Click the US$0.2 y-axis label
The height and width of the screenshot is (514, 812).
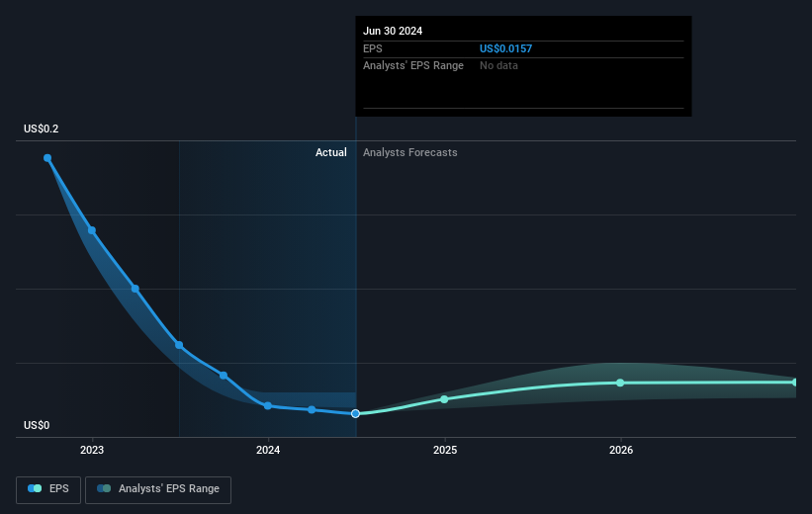(x=41, y=128)
